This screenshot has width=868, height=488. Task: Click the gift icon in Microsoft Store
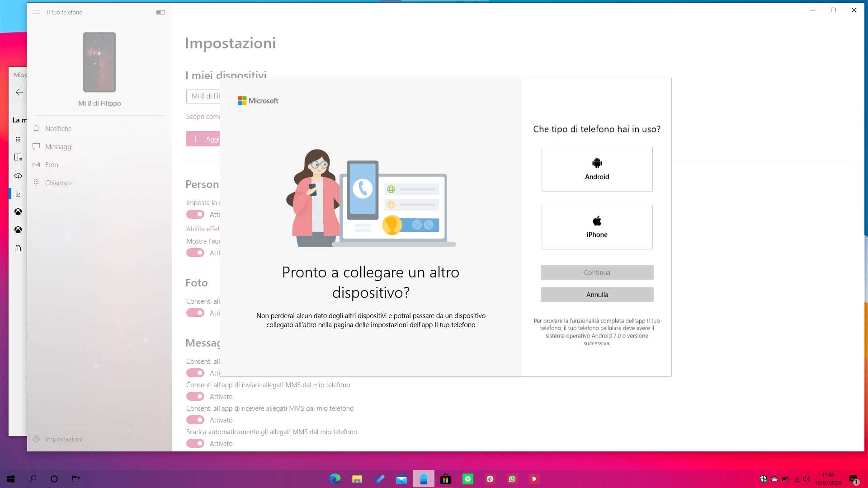[18, 248]
